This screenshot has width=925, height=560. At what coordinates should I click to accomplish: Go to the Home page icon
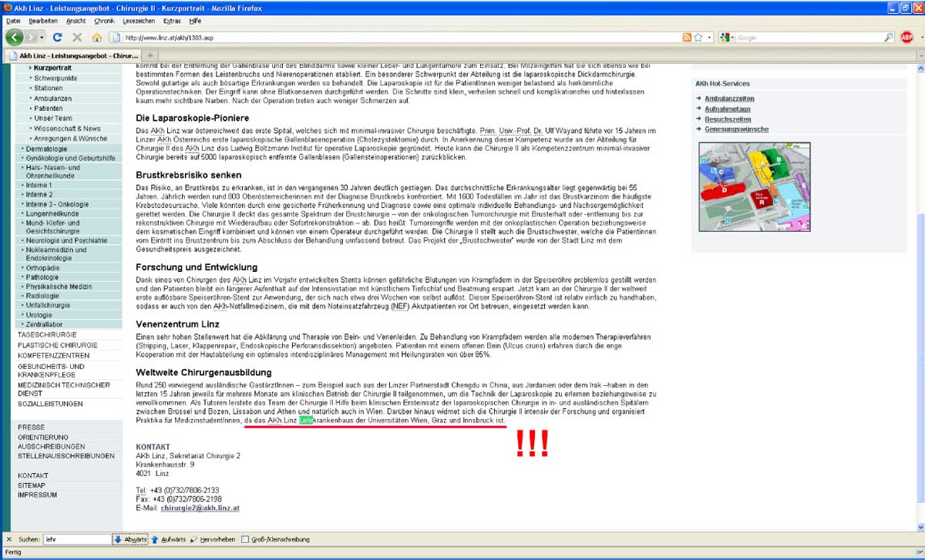[x=97, y=37]
